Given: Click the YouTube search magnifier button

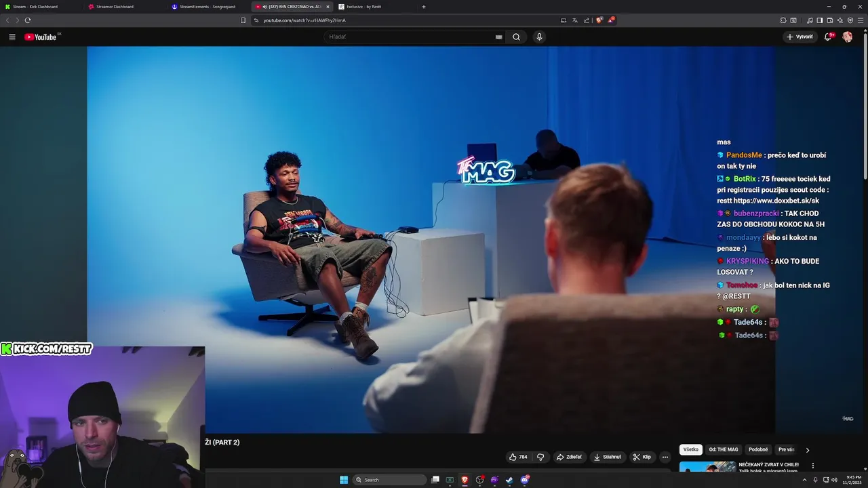Looking at the screenshot, I should [x=516, y=37].
